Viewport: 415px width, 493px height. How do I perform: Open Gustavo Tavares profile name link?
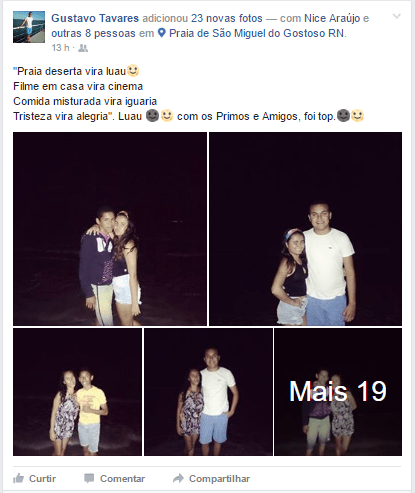coord(95,18)
